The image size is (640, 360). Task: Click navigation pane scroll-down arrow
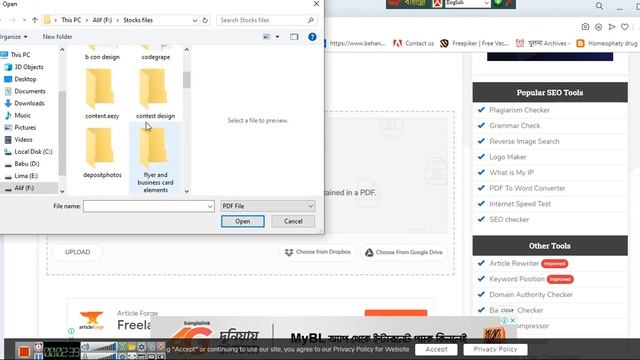62,191
